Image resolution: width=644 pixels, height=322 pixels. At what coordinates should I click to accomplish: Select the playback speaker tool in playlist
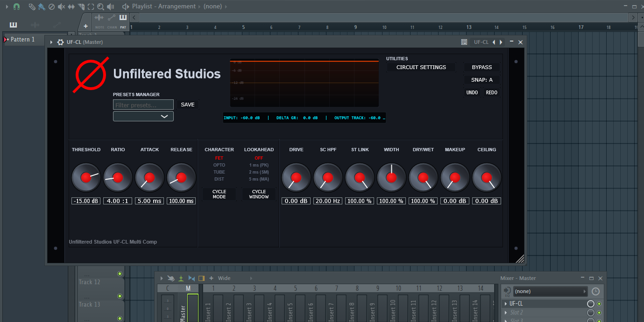111,7
